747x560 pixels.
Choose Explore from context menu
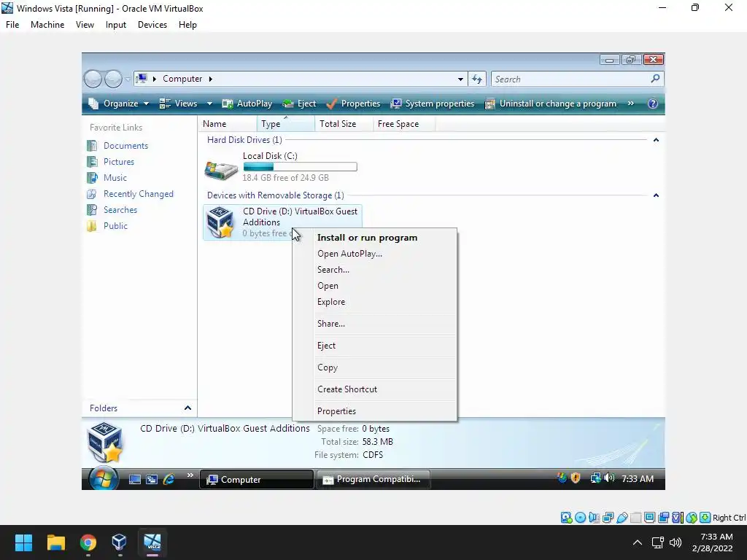(331, 302)
